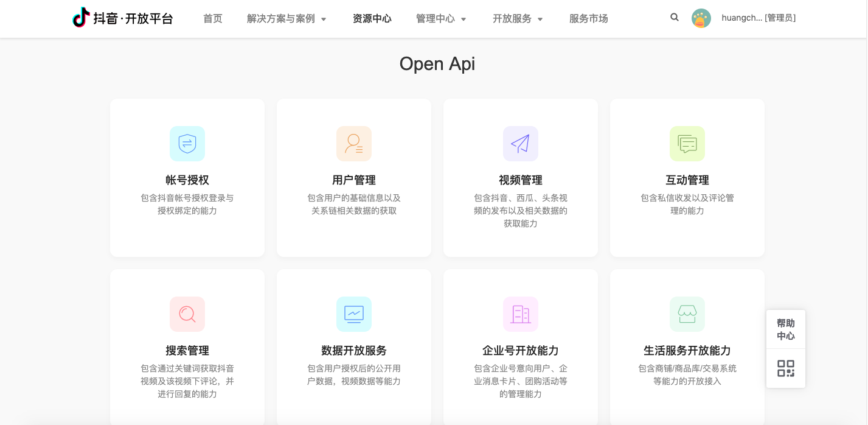Click the user avatar in header
The width and height of the screenshot is (868, 425).
click(x=701, y=18)
